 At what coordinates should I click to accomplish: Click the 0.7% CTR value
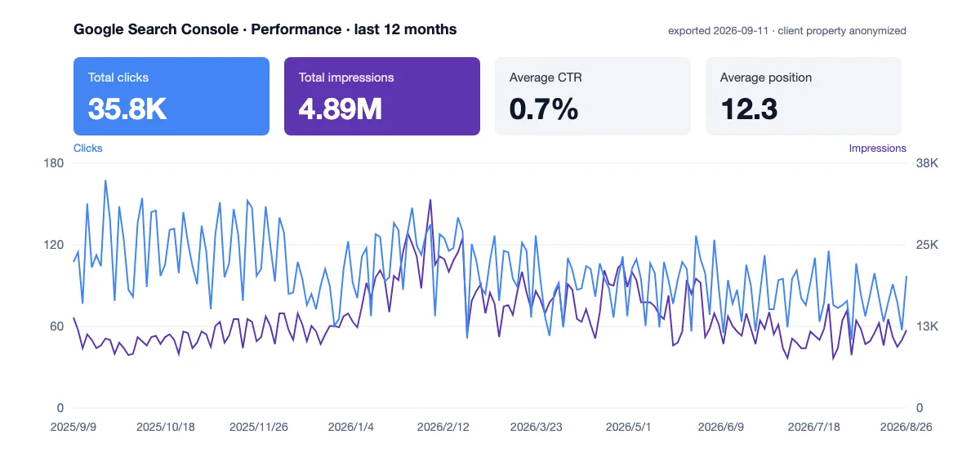[x=544, y=109]
